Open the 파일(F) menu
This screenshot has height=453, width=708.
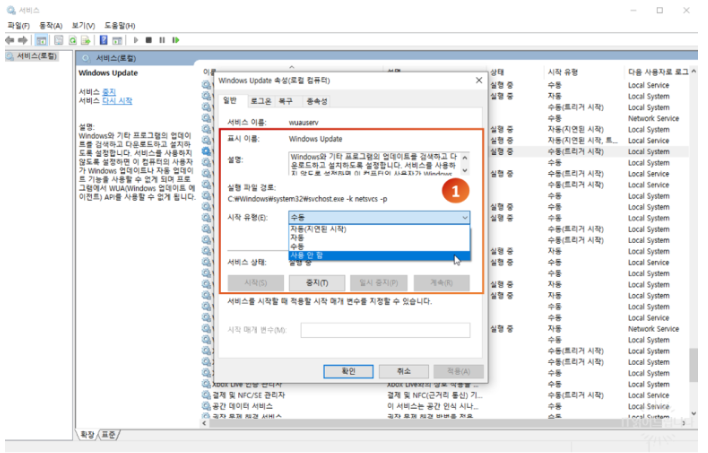point(19,25)
